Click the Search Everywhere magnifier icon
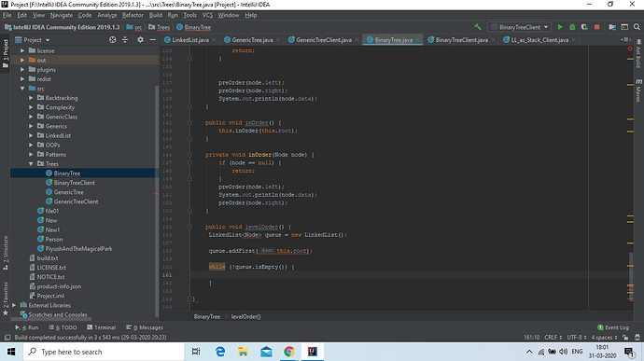This screenshot has height=361, width=644. tap(637, 27)
